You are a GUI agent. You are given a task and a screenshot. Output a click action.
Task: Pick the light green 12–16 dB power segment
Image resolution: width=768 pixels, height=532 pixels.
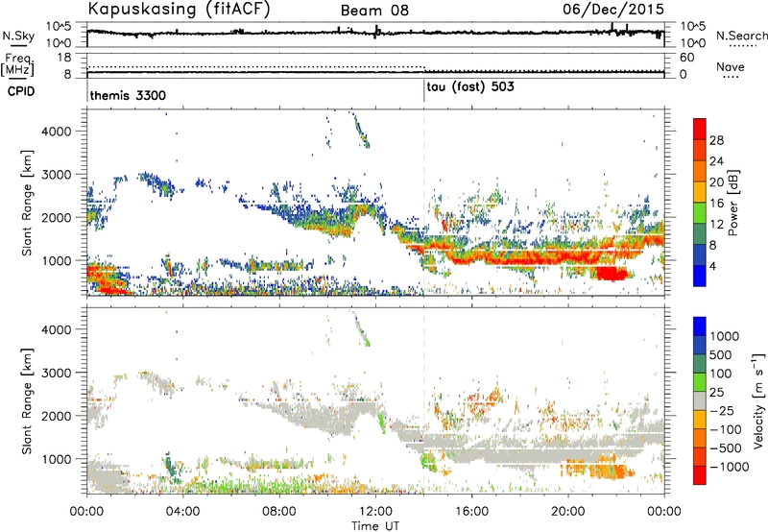coord(700,213)
